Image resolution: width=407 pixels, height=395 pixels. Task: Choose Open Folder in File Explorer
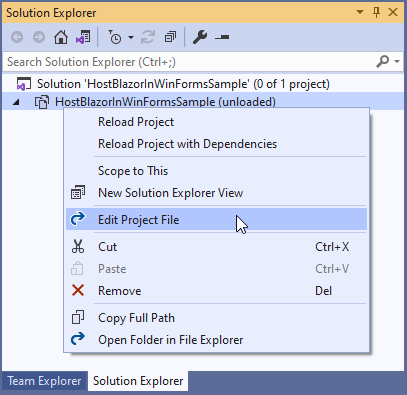point(216,340)
